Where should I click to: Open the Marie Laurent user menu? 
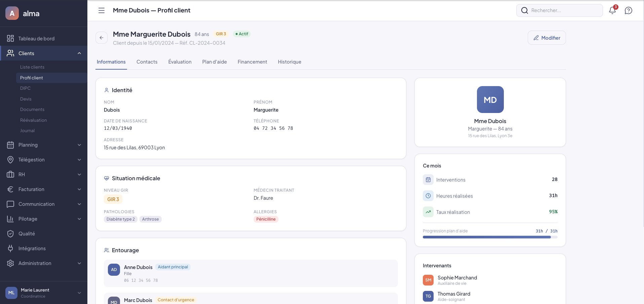44,293
